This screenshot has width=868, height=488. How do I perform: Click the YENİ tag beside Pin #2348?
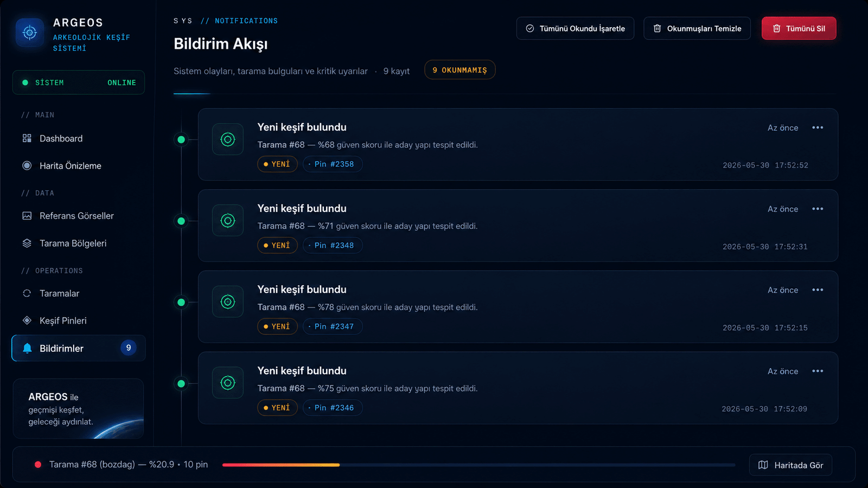click(277, 245)
